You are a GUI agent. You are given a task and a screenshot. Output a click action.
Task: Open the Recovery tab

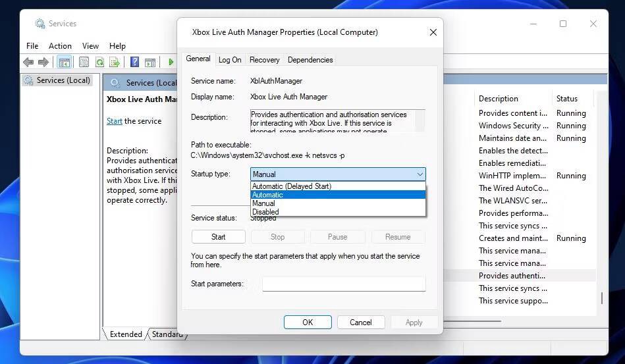coord(264,60)
